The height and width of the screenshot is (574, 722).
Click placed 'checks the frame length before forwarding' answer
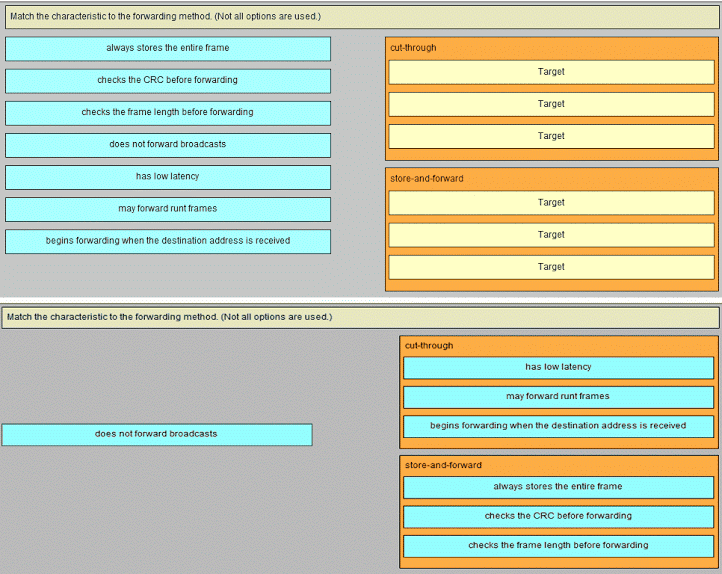click(558, 546)
